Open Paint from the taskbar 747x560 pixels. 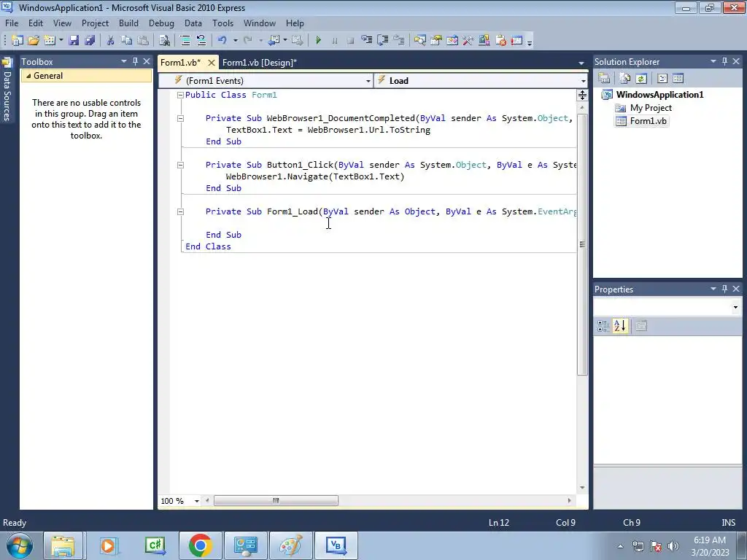pyautogui.click(x=290, y=545)
